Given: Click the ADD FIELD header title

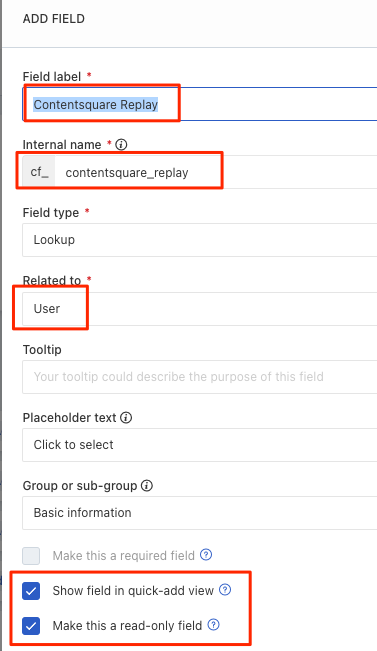Looking at the screenshot, I should pos(54,19).
